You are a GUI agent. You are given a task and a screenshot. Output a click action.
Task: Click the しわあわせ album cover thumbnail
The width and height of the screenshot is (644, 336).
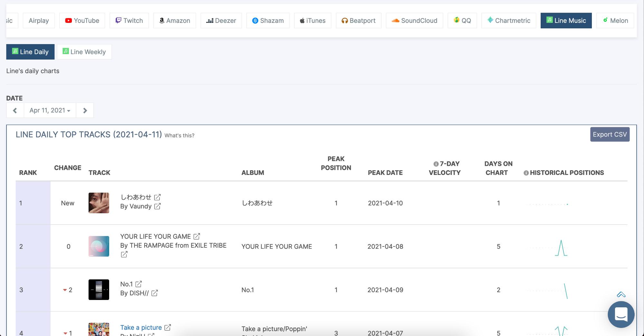[99, 203]
